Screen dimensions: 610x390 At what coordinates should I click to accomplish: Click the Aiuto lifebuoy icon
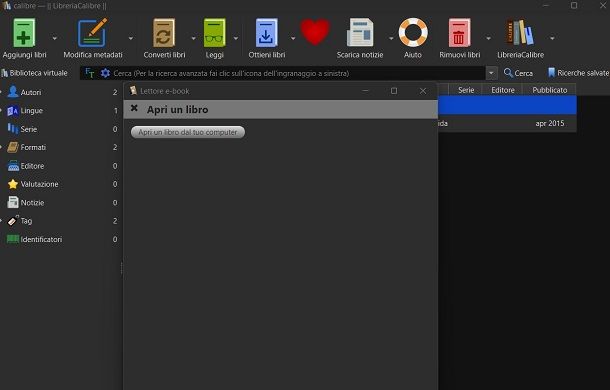click(413, 33)
